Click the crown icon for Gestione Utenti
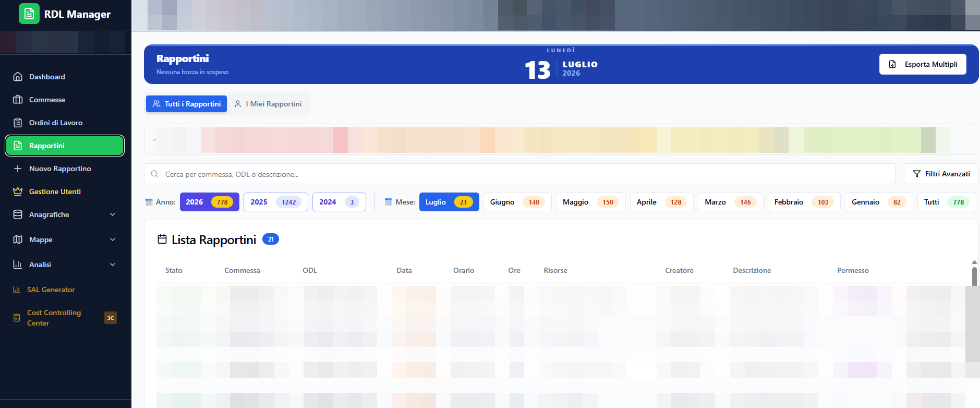 18,191
